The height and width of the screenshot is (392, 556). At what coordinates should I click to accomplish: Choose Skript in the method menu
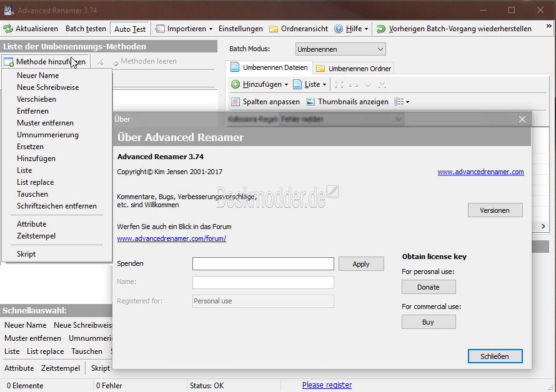[x=26, y=254]
